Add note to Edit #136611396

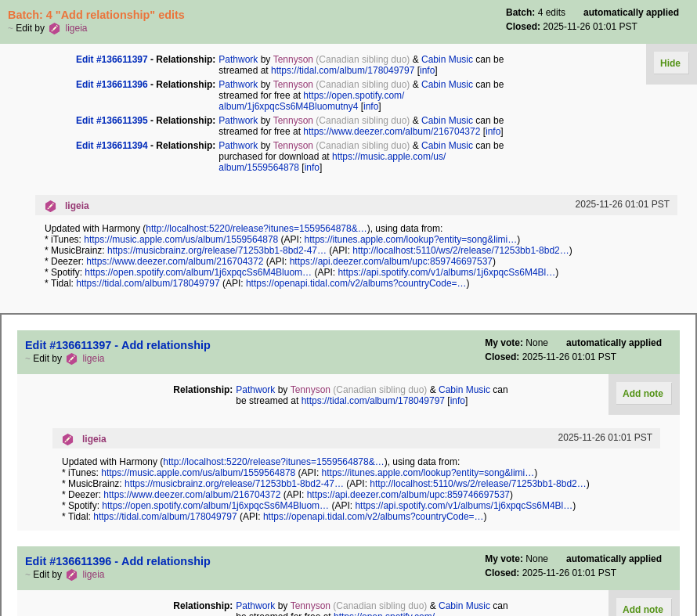click(x=643, y=609)
